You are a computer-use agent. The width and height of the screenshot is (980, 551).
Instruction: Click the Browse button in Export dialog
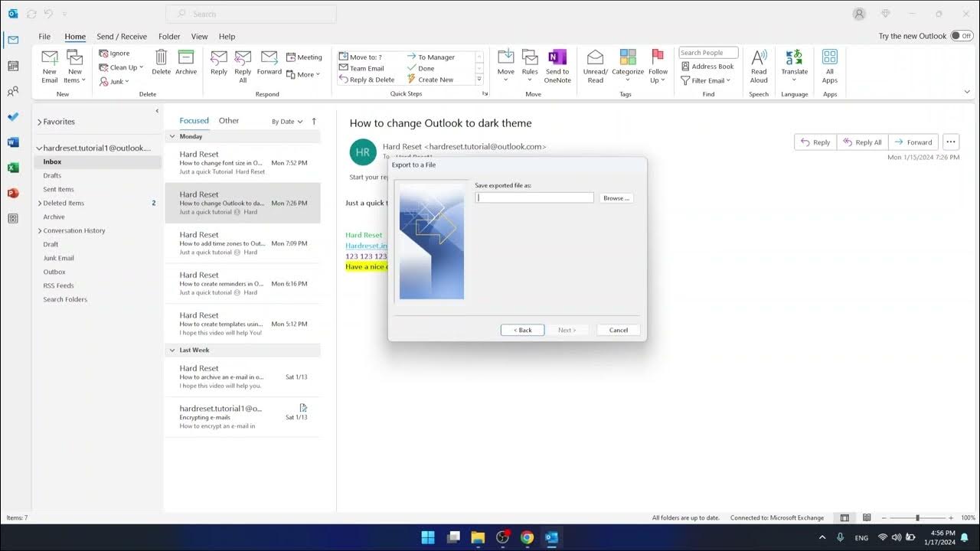(616, 197)
